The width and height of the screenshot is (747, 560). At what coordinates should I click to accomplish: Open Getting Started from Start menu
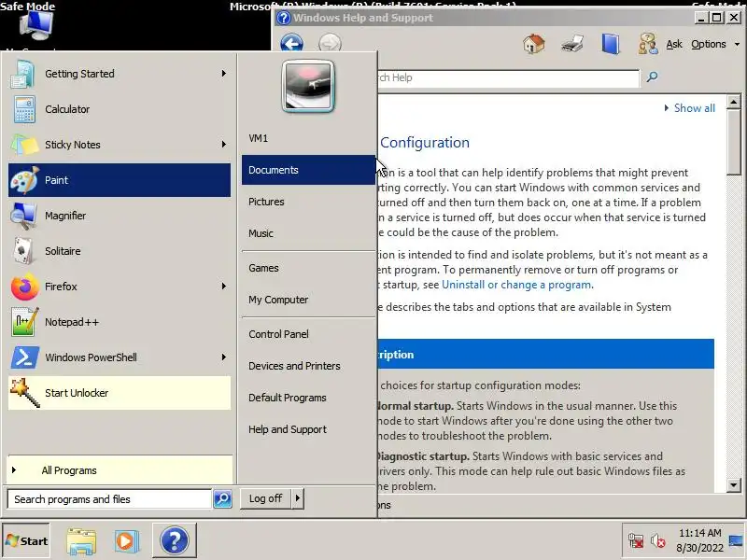[x=120, y=74]
